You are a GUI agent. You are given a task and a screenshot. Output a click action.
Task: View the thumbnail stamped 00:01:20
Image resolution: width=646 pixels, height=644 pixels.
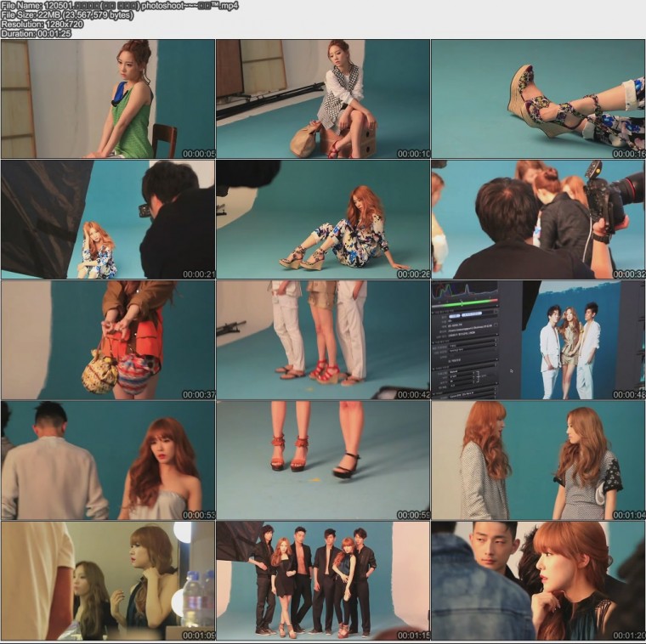click(538, 581)
